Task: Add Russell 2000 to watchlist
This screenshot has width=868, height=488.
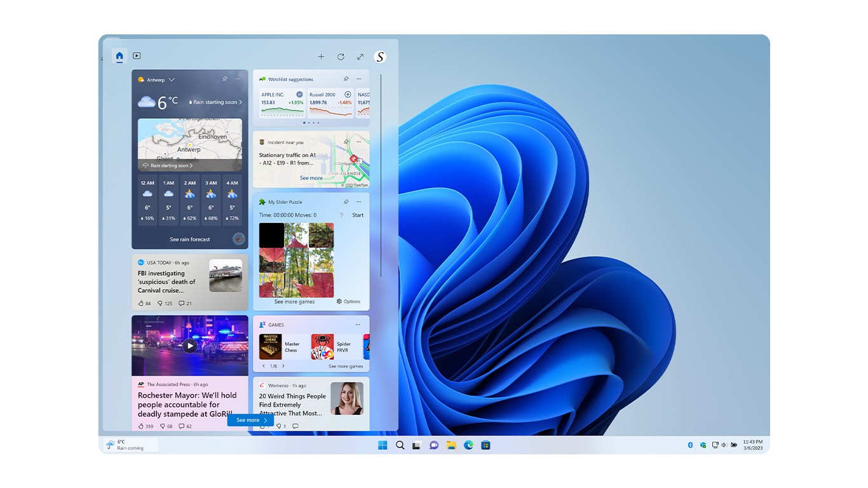Action: pos(348,95)
